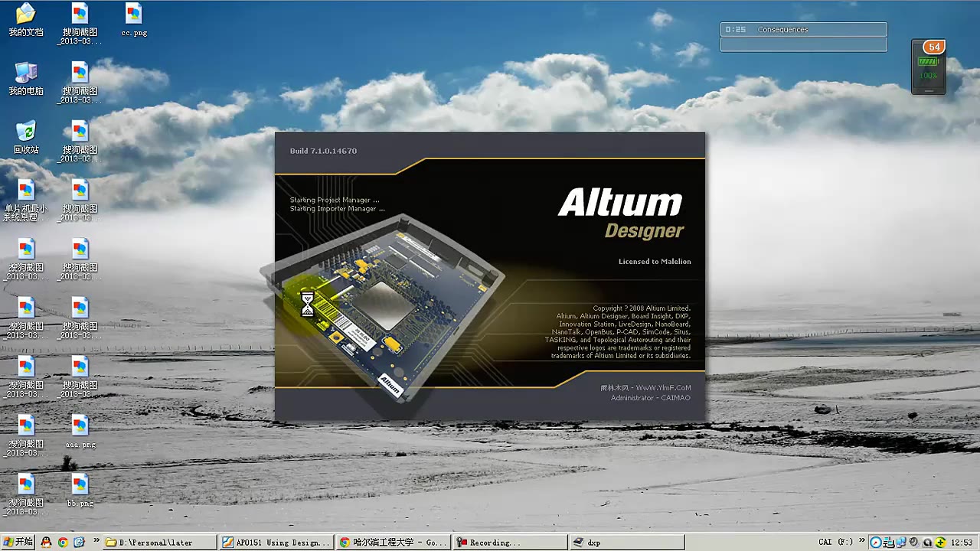
Task: Toggle mute via the volume tray icon
Action: [914, 542]
